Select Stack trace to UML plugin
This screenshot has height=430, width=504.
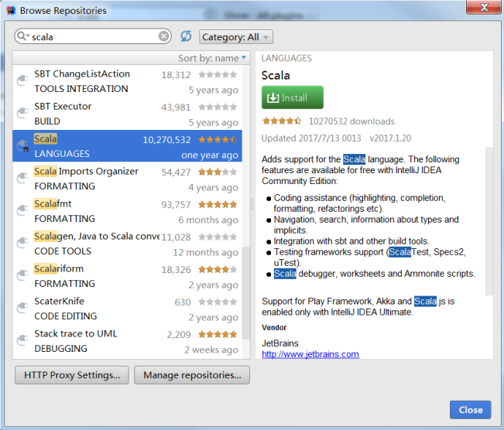click(x=127, y=341)
